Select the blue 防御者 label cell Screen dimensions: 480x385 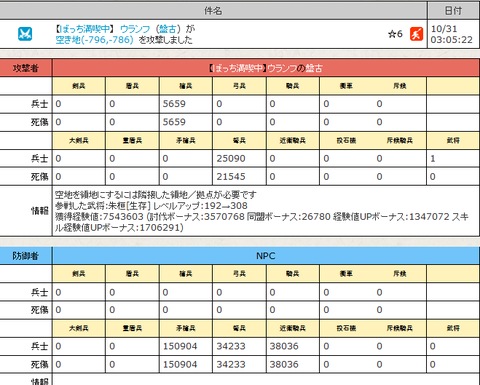click(x=26, y=256)
